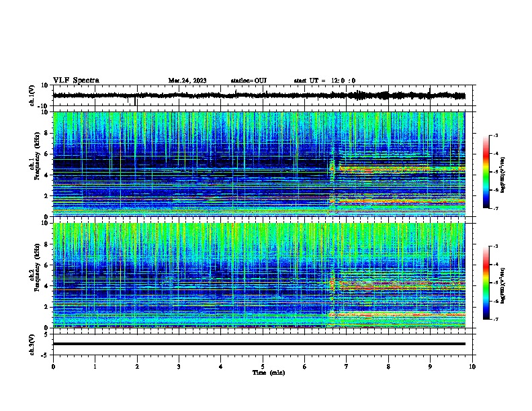Click time axis tick label "7"
532x411 pixels.
point(347,367)
